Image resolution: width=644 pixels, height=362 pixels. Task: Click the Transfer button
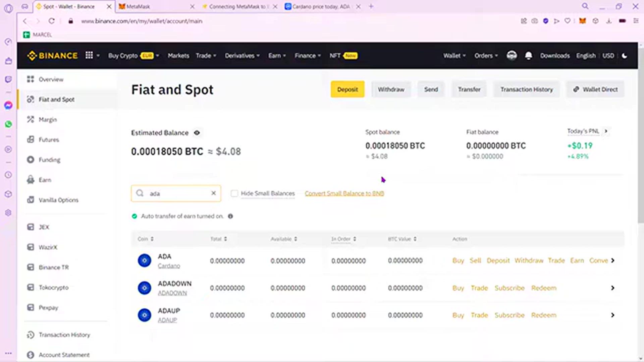[469, 89]
